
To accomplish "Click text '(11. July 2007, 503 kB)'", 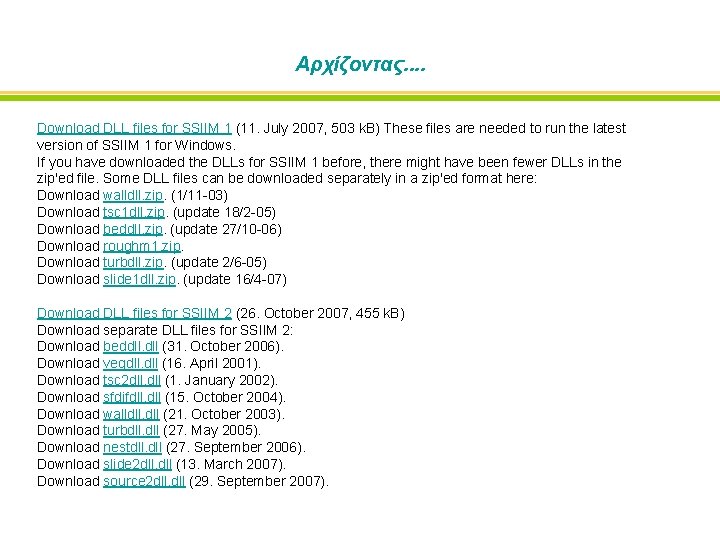I will pos(308,128).
